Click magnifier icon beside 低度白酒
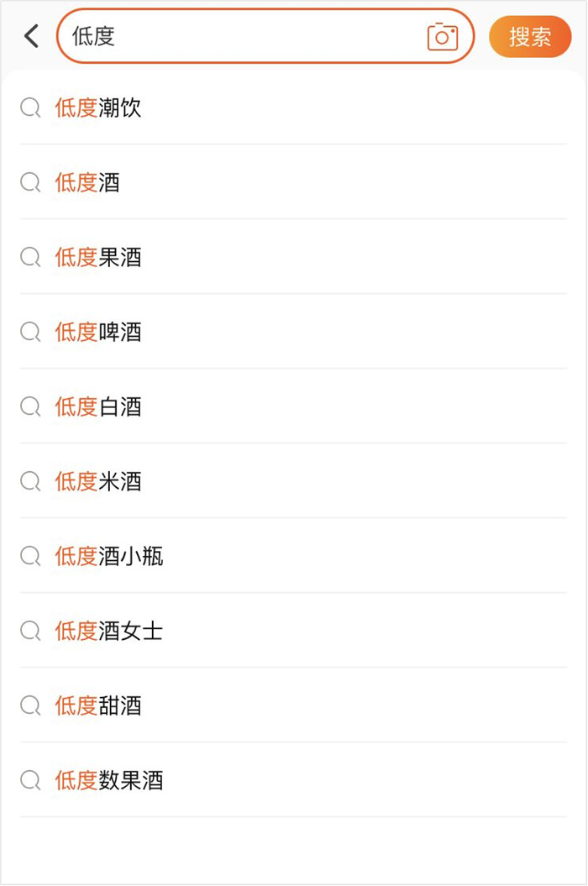The width and height of the screenshot is (588, 886). coord(30,406)
